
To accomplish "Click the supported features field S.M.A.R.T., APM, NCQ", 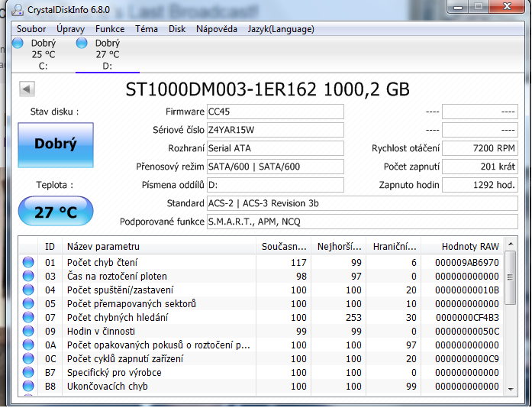I will [363, 222].
